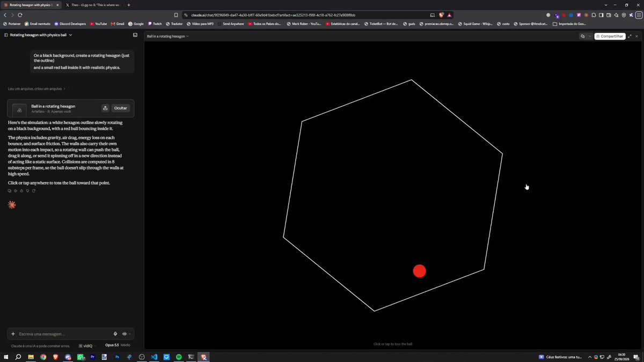
Task: Open Visual Studio Code from the taskbar
Action: coord(154,357)
